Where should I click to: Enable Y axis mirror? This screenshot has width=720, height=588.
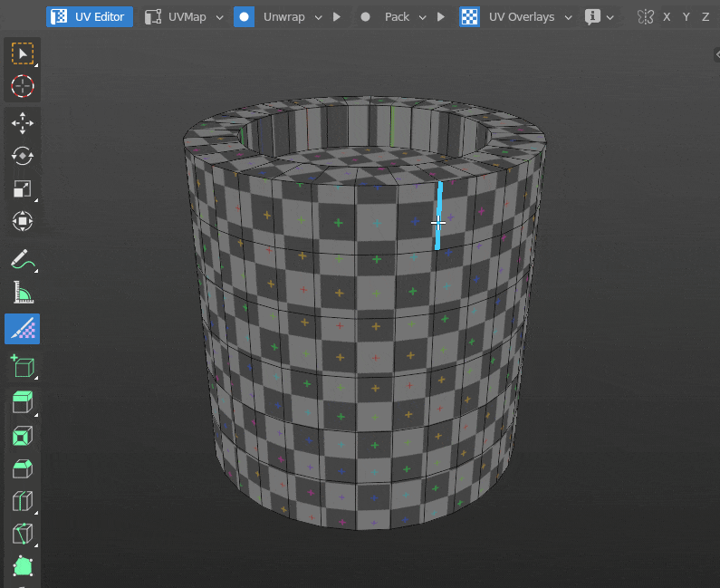pos(686,17)
